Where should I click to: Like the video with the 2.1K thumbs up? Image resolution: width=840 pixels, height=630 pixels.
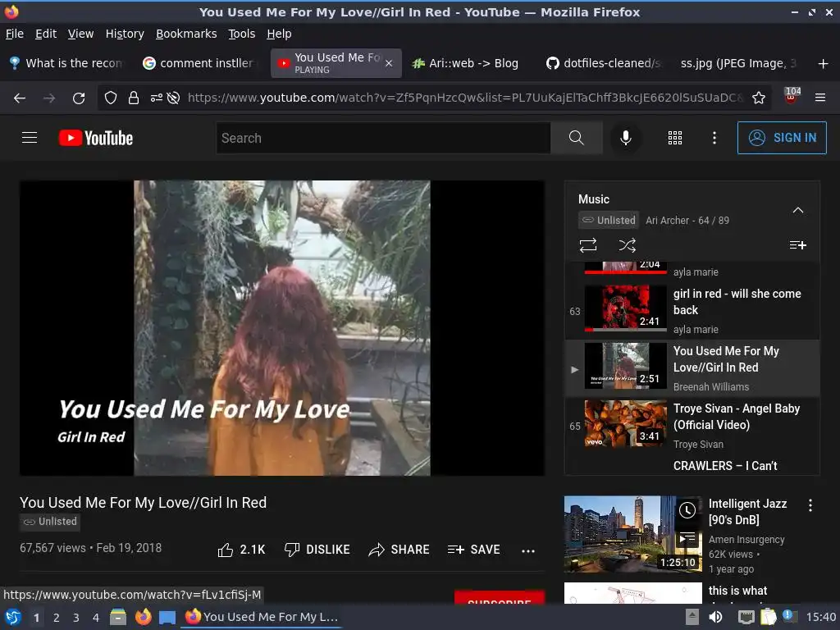242,550
